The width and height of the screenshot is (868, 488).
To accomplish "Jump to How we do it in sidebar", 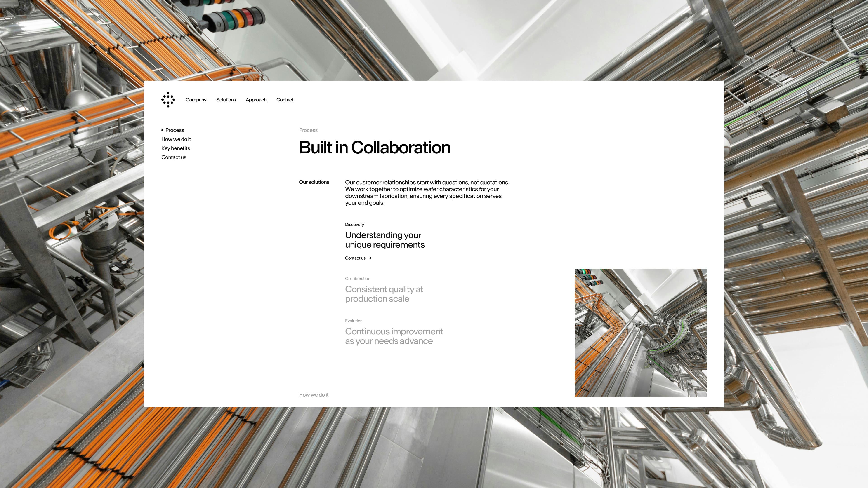I will (176, 139).
